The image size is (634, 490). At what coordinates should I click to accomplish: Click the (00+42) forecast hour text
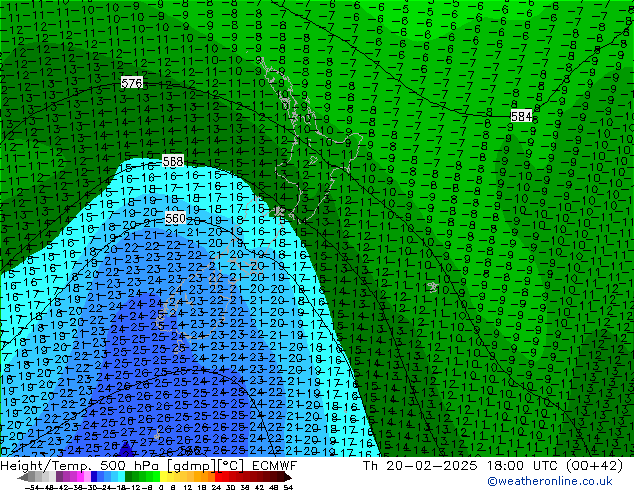click(594, 466)
